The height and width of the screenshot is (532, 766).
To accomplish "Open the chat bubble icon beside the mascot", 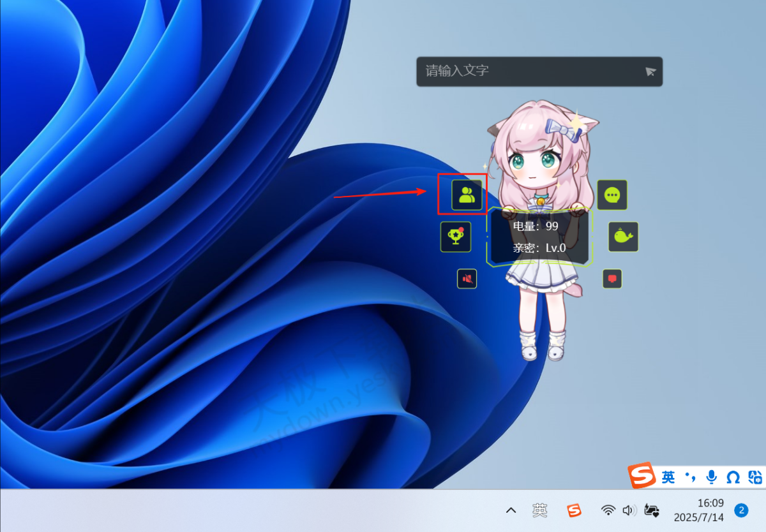I will (x=612, y=195).
